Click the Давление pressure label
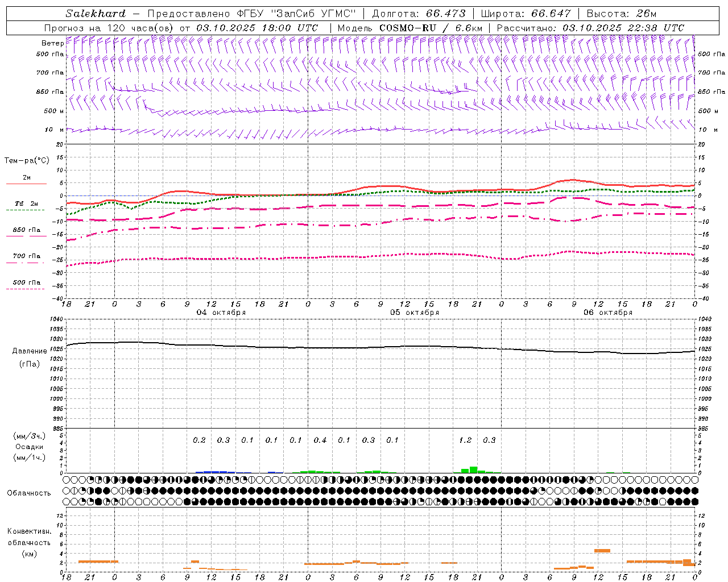Image resolution: width=728 pixels, height=582 pixels. 30,351
